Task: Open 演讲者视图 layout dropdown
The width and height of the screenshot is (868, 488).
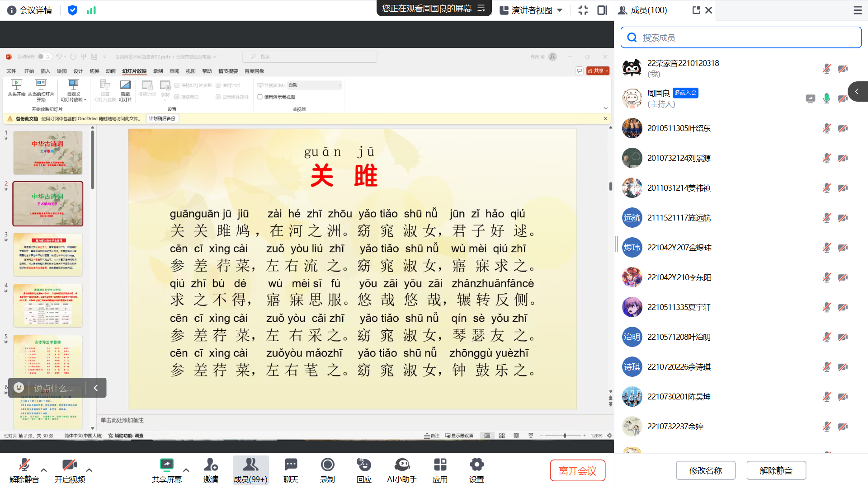Action: coord(531,10)
